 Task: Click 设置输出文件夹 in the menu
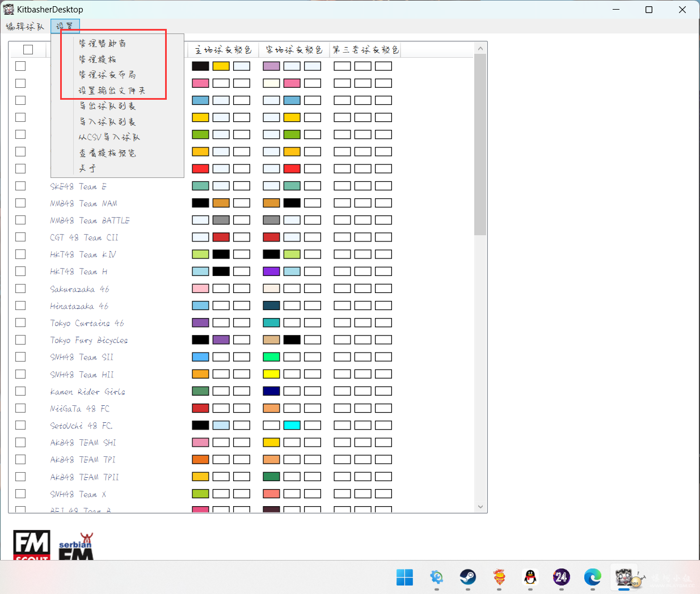click(112, 91)
